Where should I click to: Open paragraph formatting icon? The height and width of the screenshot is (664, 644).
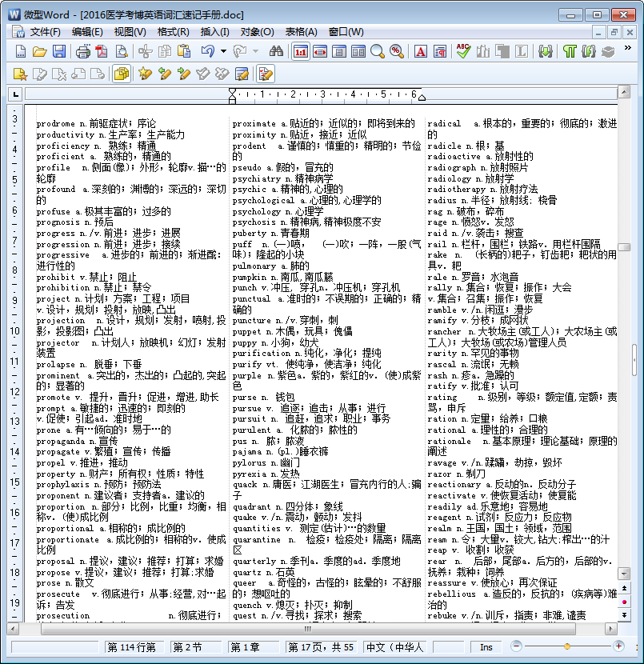440,52
